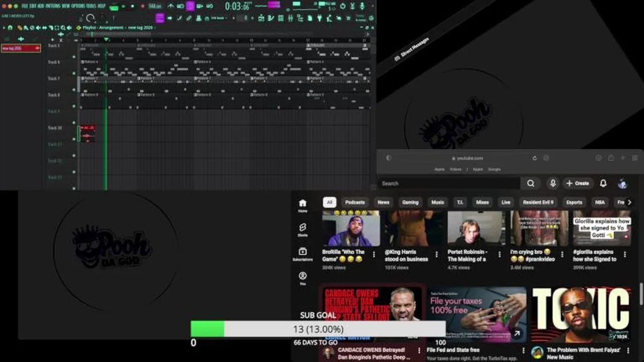Open options menu for Porter Robinson short

(x=499, y=255)
